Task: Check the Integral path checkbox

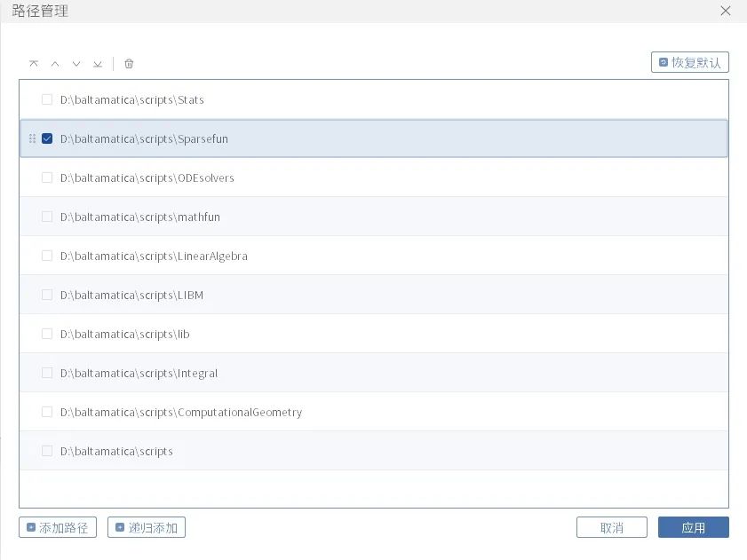Action: pos(47,373)
